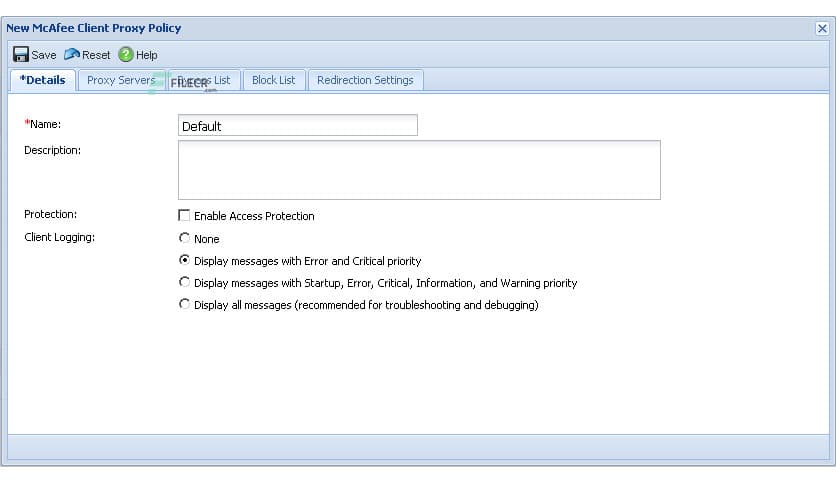
Task: Open the Proxy Servers tab
Action: pos(120,80)
